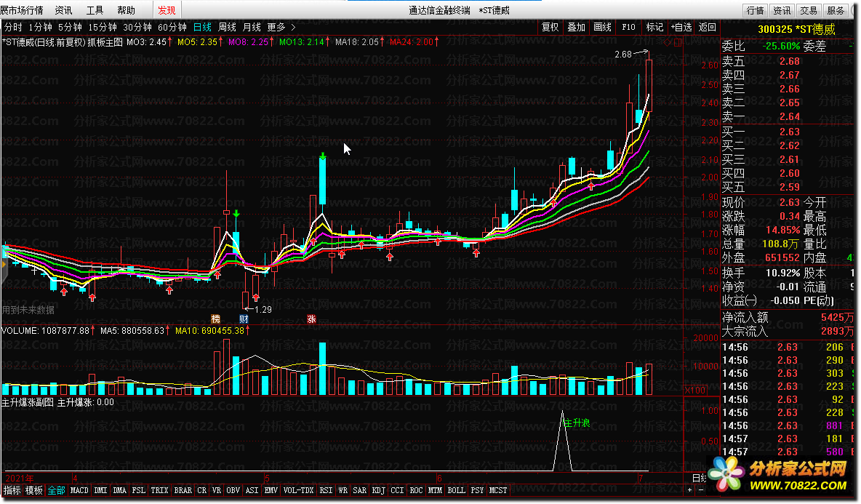Add stock via +自选 button
Image resolution: width=861 pixels, height=504 pixels.
[681, 27]
